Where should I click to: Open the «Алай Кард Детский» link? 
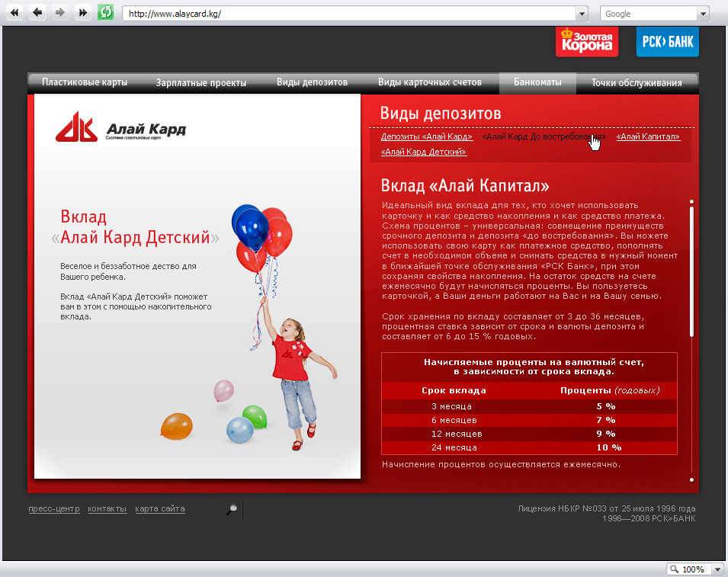[x=423, y=152]
